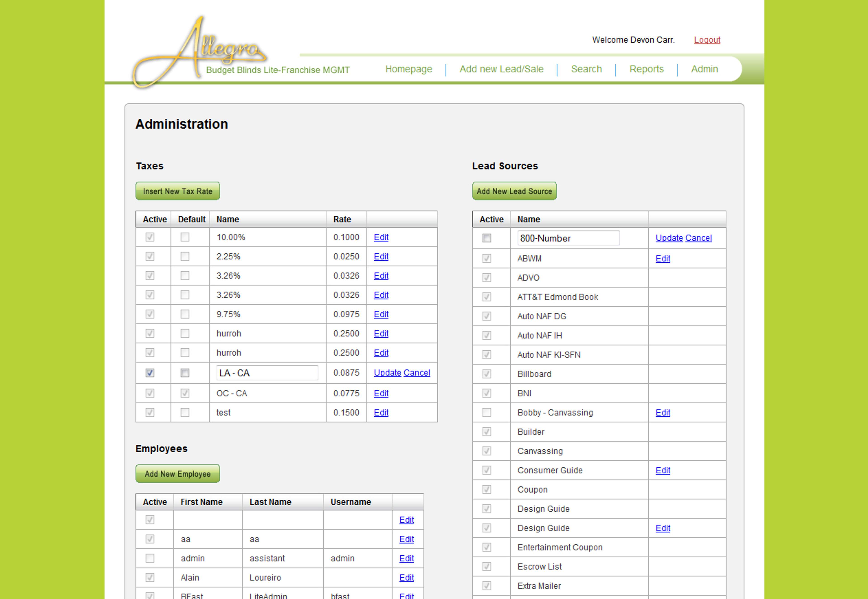Click Default checkbox in OC - CA row
Screen dimensions: 868x599
coord(185,393)
